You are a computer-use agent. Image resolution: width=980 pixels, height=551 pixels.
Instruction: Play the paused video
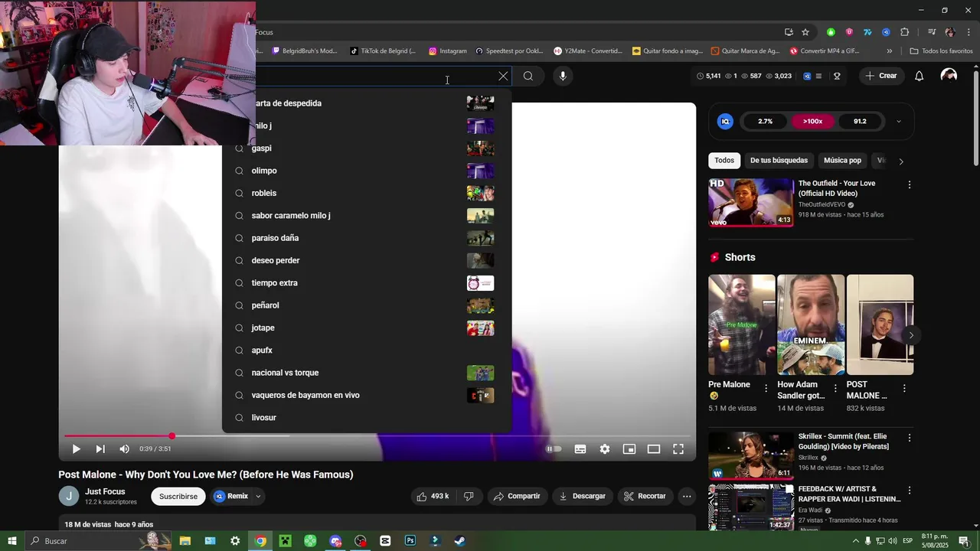[76, 449]
